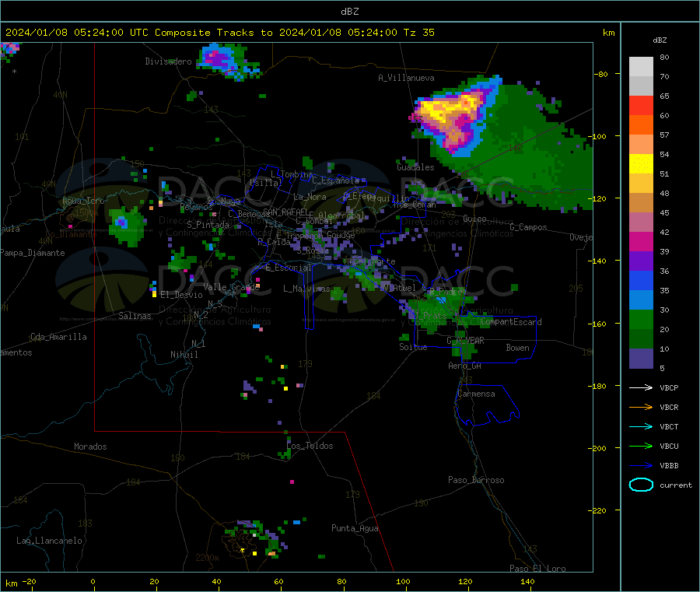Click the Valle_Grande place label
The height and width of the screenshot is (592, 700).
pos(231,287)
